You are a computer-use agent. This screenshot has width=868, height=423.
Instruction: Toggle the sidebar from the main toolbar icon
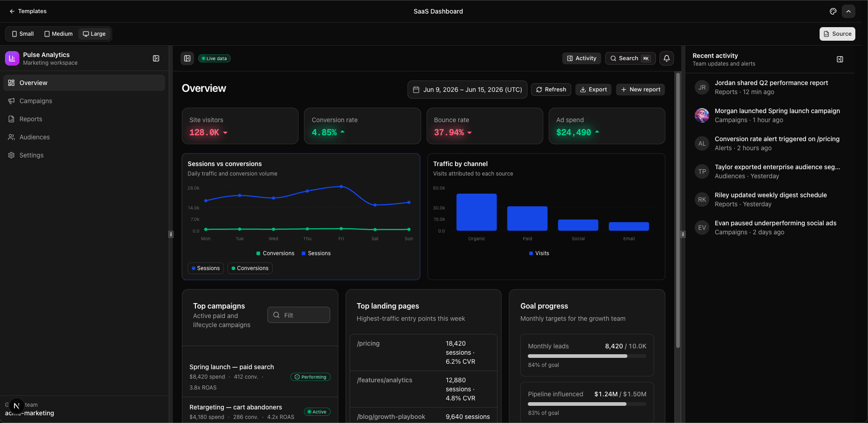[187, 58]
